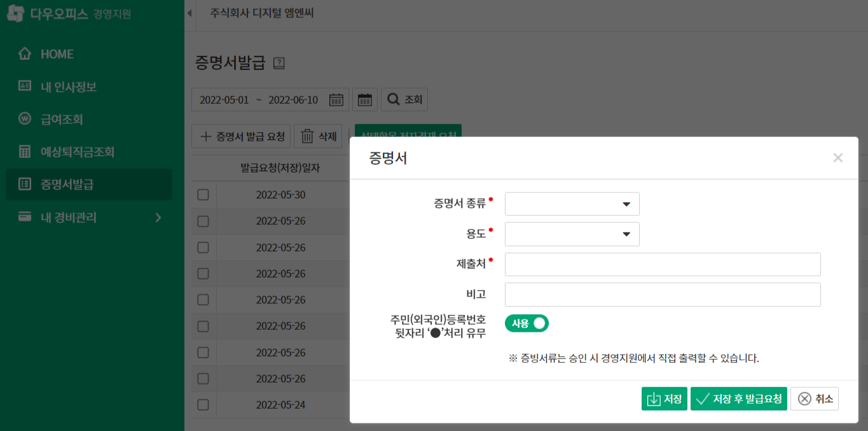Check the checkbox on the 2022-05-24 row
Screen dimensions: 868x431
203,404
